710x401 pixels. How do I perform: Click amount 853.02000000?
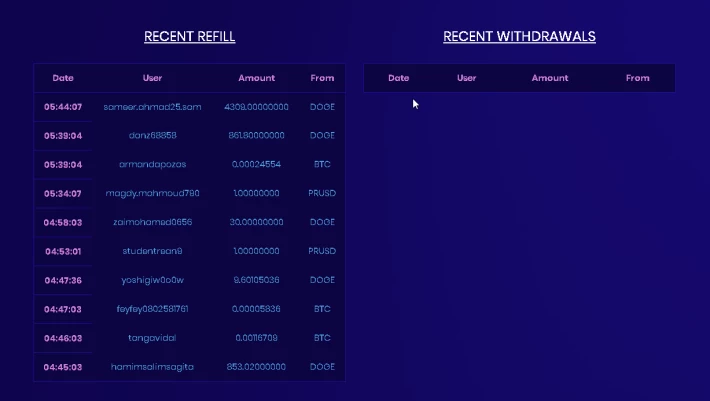[x=256, y=367]
